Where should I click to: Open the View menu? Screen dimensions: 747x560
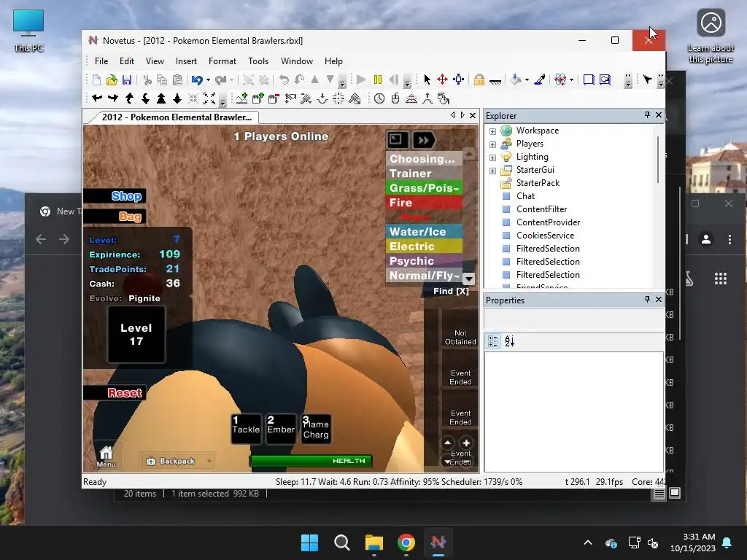[x=155, y=61]
